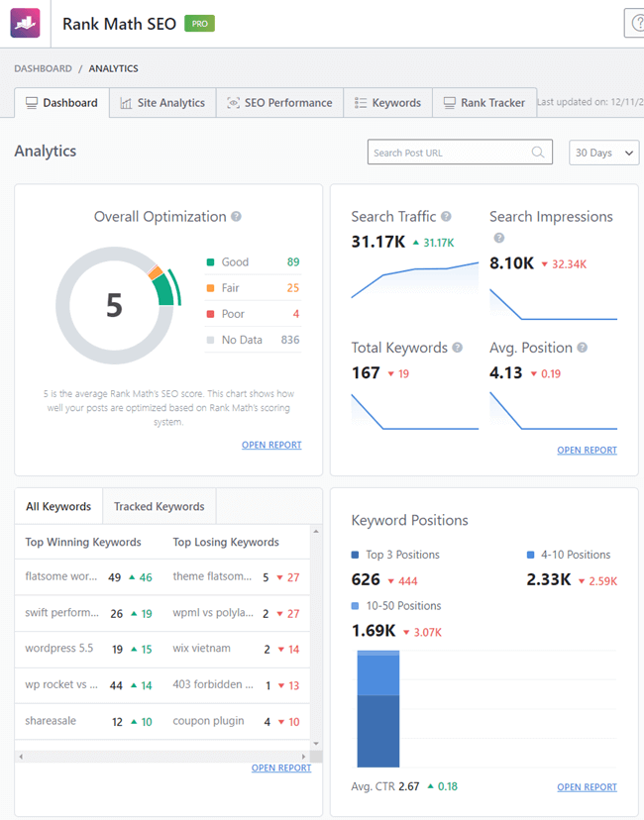
Task: Click help icon next to Total Keywords
Action: tap(457, 348)
